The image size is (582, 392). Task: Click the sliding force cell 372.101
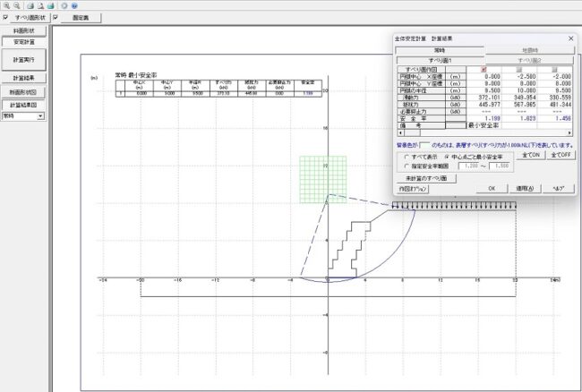(484, 98)
